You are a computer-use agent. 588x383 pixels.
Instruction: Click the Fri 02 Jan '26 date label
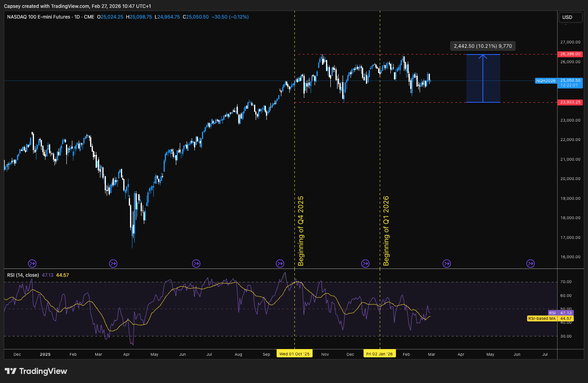(379, 353)
